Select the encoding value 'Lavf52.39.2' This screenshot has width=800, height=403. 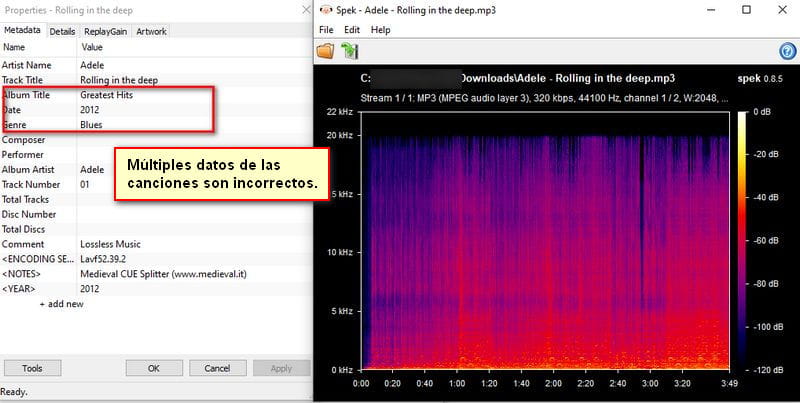coord(103,259)
